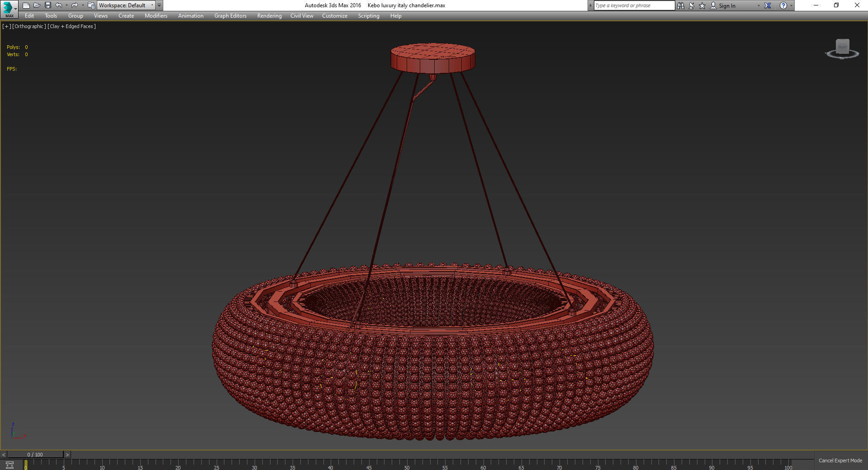
Task: Click the ViewCube front face
Action: coord(842,47)
